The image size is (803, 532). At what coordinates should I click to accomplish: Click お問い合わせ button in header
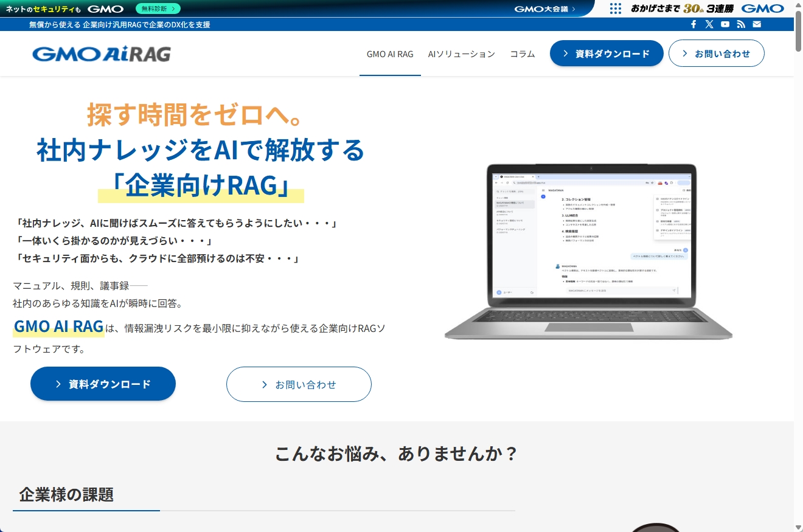[717, 54]
